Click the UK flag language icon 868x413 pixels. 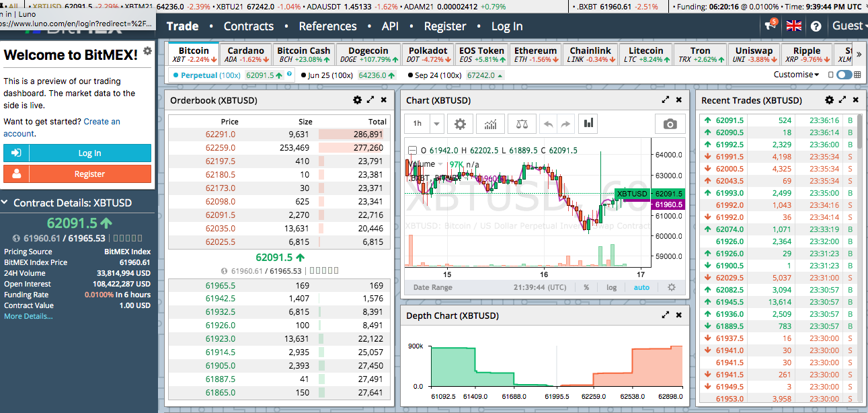pos(794,26)
